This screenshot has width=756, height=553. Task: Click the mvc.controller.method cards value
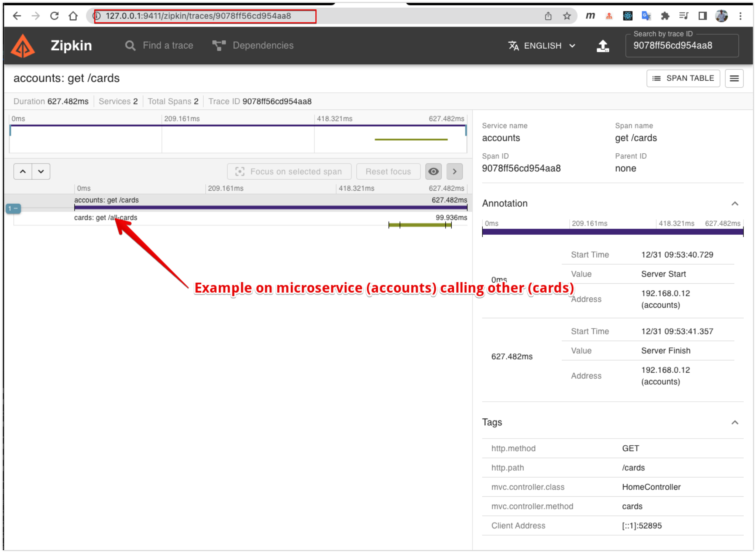pos(632,506)
